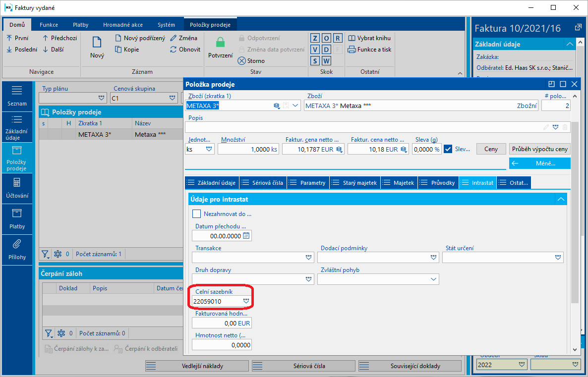Open Základní údaje in the sidebar
The height and width of the screenshot is (377, 588).
[17, 127]
